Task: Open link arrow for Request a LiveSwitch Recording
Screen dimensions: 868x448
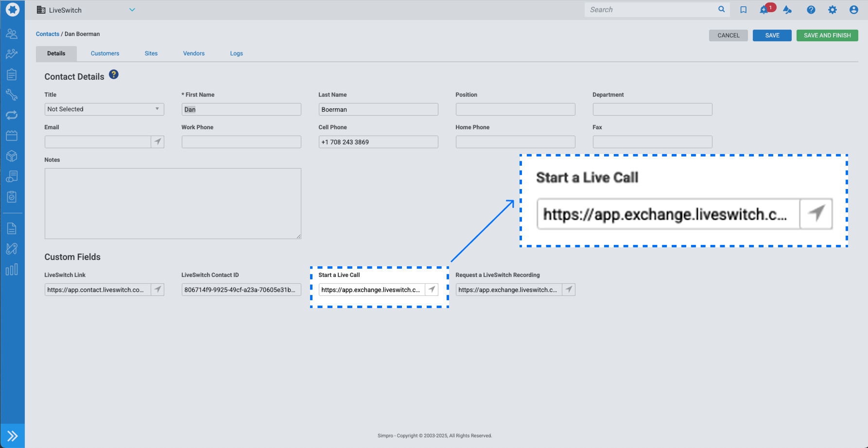Action: [x=569, y=290]
